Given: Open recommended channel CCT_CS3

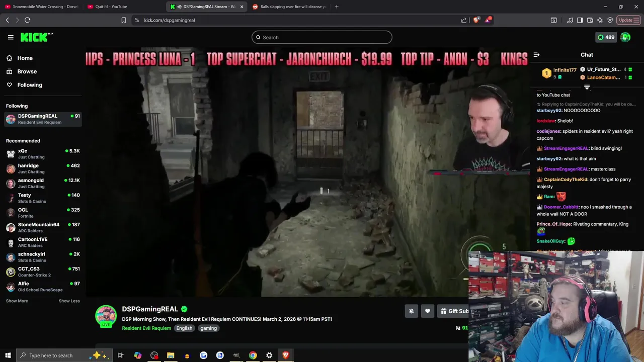Looking at the screenshot, I should (43, 271).
